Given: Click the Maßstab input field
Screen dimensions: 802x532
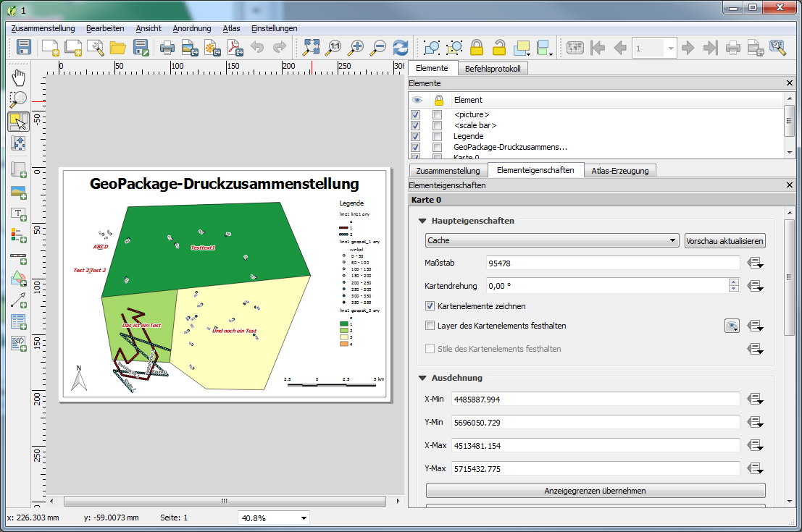Looking at the screenshot, I should (x=613, y=263).
